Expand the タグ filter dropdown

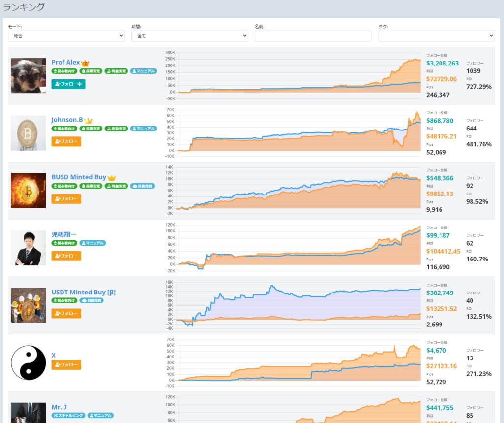coord(437,36)
